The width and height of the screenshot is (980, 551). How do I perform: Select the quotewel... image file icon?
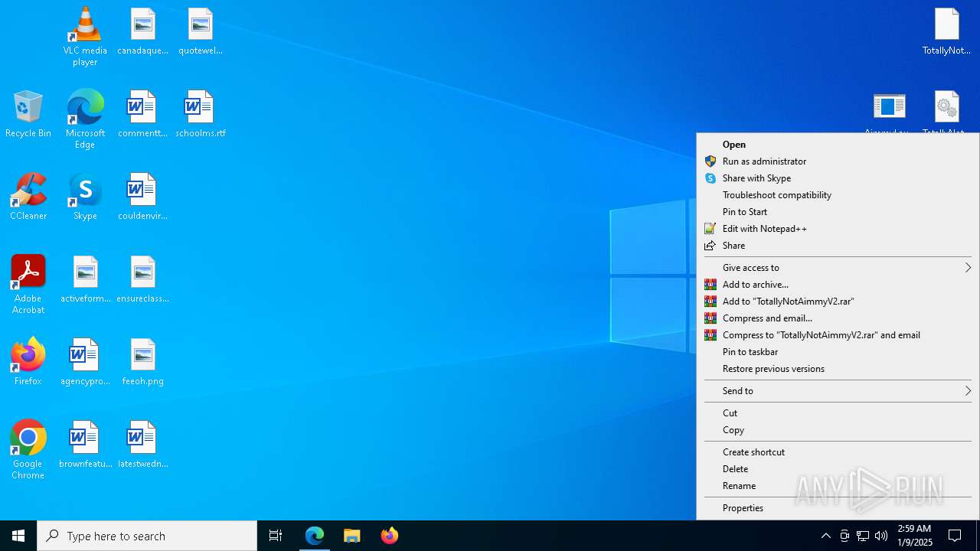[x=200, y=31]
